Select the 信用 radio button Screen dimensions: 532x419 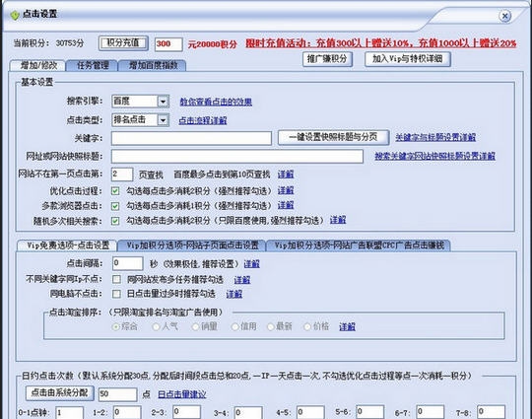(x=234, y=326)
